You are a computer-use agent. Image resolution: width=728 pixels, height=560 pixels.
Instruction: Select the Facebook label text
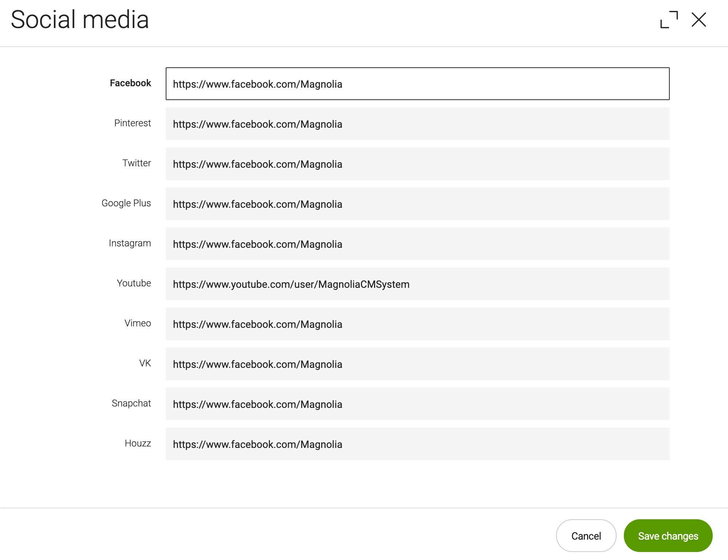click(130, 83)
